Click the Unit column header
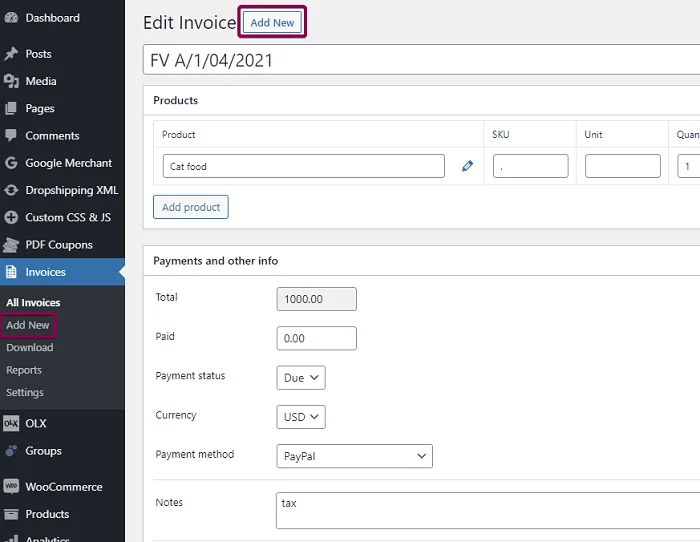The image size is (700, 542). (593, 134)
